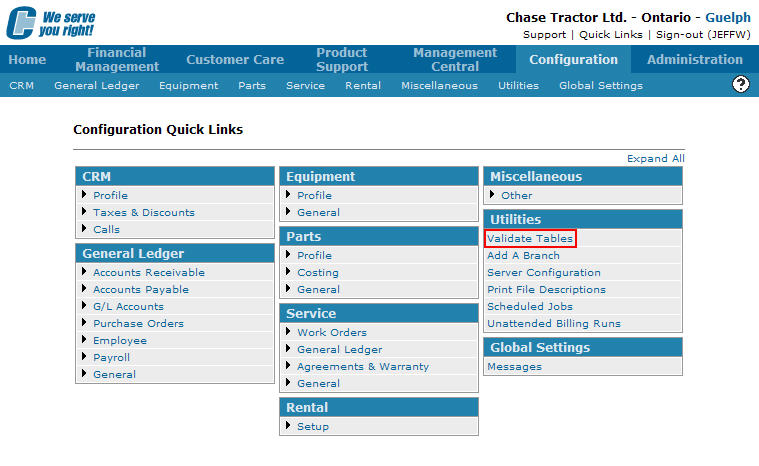Expand the Taxes & Discounts arrow

pyautogui.click(x=84, y=211)
